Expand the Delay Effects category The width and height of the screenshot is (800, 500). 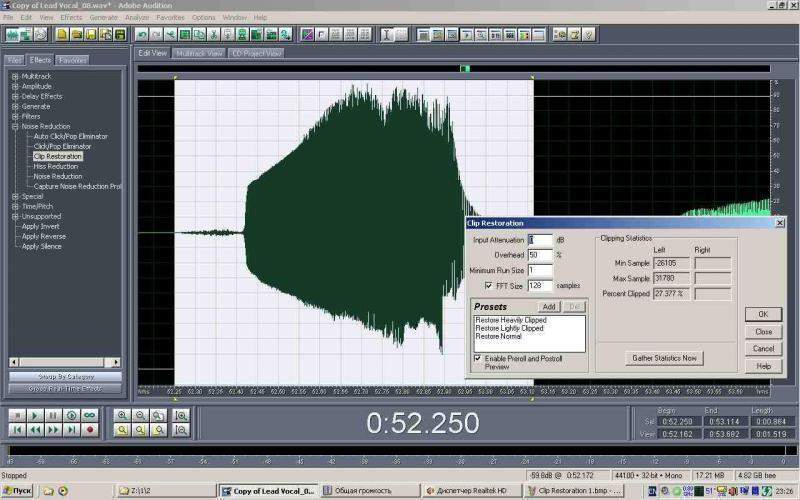coord(15,97)
